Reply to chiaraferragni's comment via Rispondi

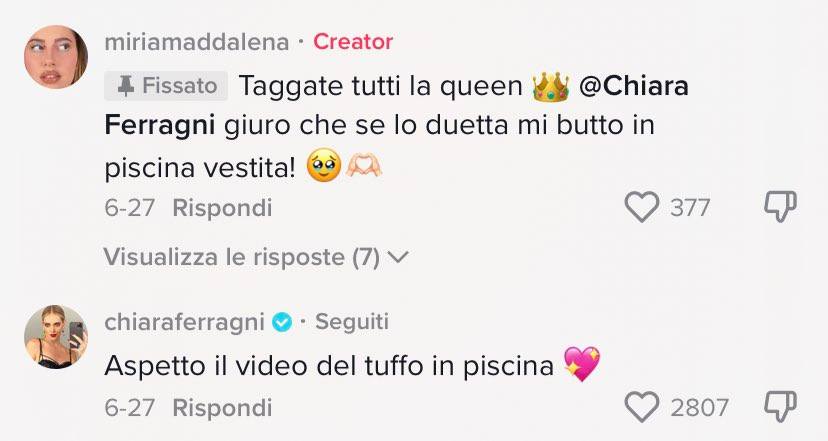click(222, 408)
